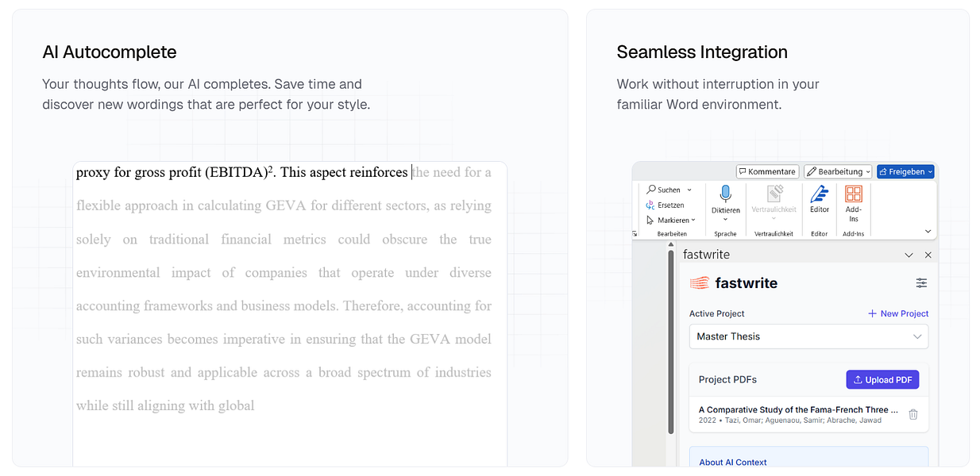Open the Add-Ins grid icon
The width and height of the screenshot is (980, 476).
pos(853,194)
